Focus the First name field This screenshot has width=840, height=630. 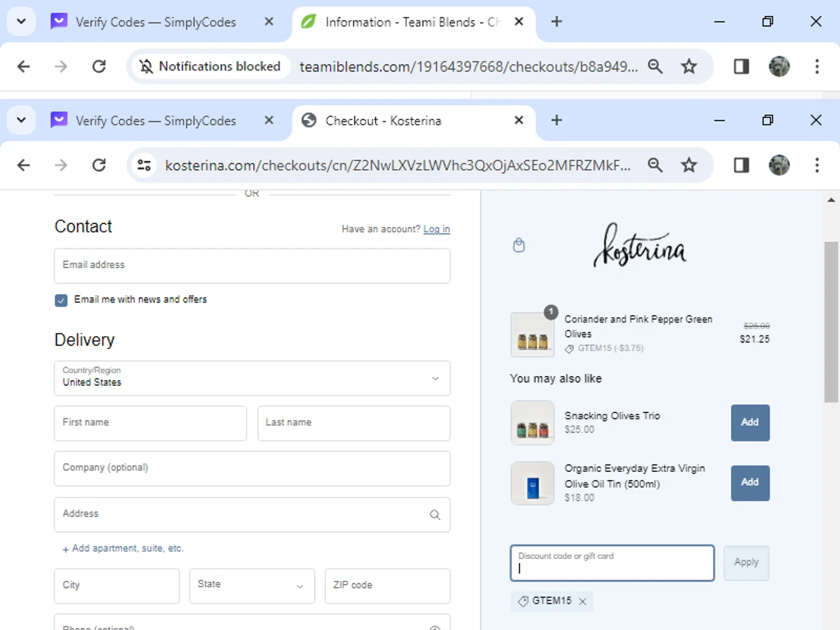tap(150, 423)
